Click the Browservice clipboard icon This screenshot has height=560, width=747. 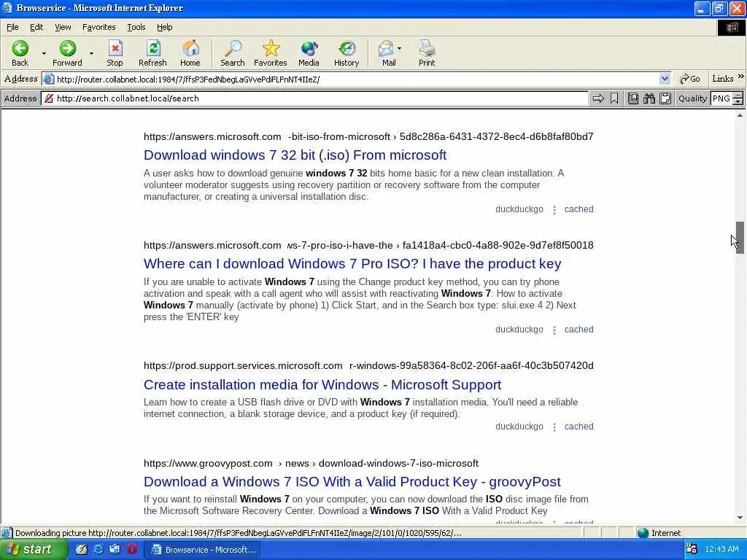[x=665, y=98]
